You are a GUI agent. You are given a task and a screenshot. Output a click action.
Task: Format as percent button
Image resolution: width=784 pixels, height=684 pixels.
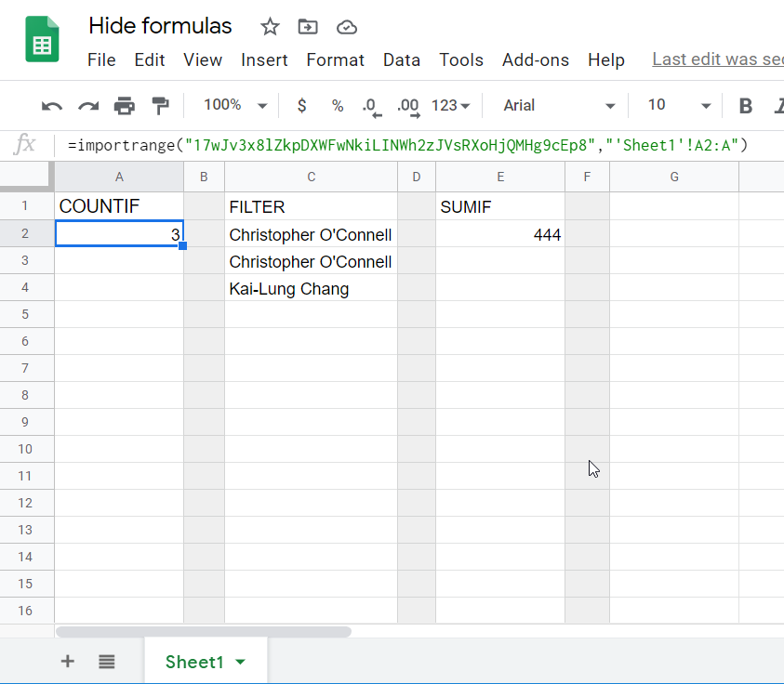(338, 105)
